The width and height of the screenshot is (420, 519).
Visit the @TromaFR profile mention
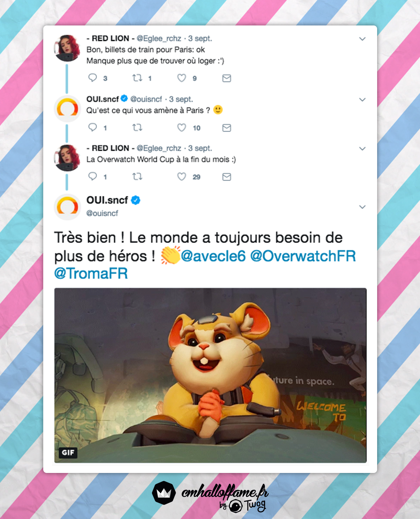pos(91,273)
